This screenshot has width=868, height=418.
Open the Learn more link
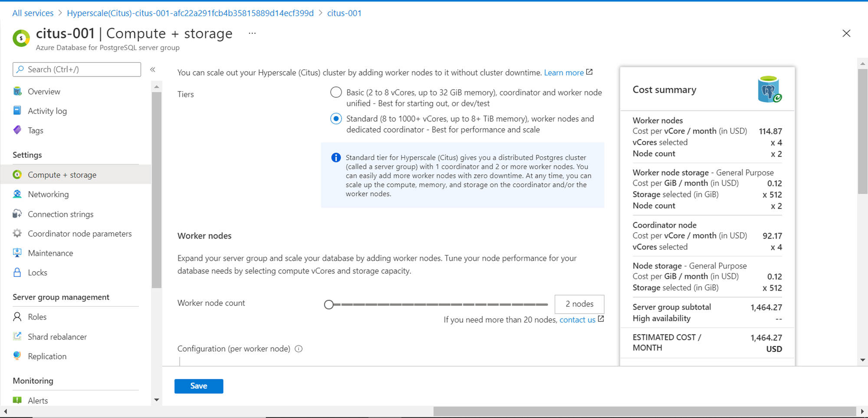(564, 73)
